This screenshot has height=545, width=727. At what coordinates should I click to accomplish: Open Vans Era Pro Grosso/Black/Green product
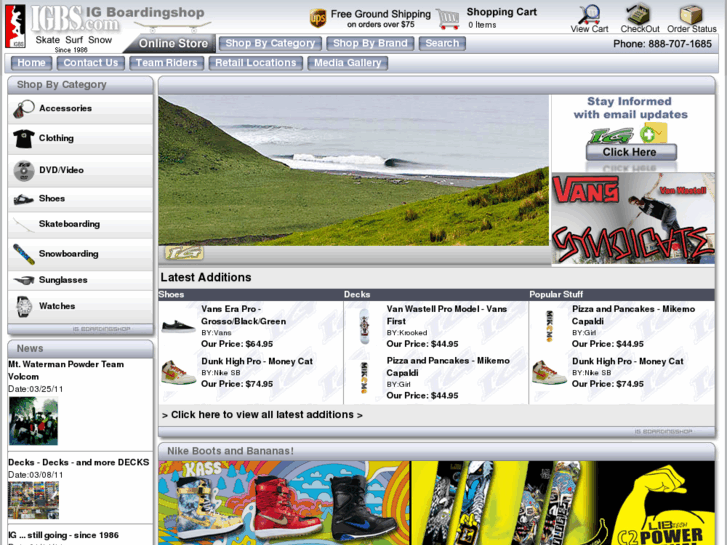243,315
